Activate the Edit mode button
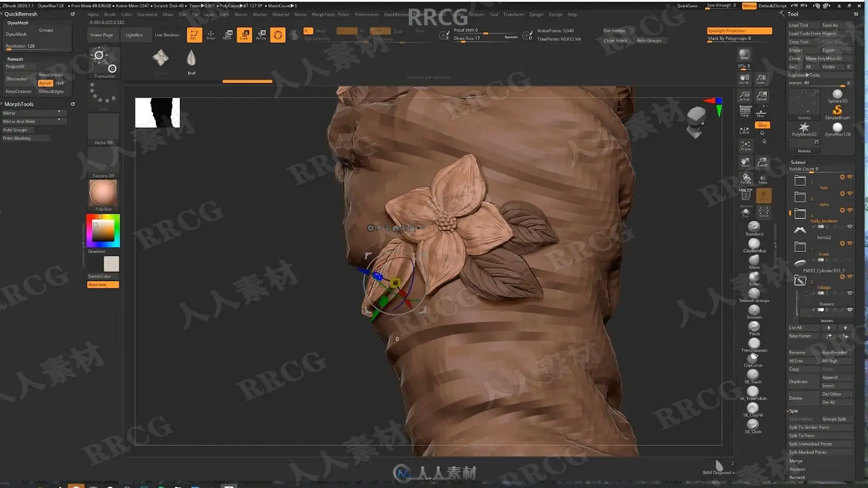This screenshot has width=868, height=488. [x=194, y=35]
